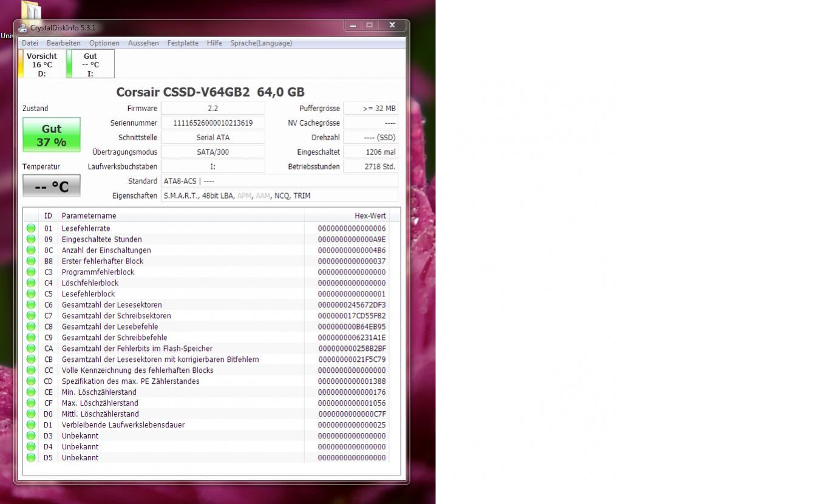Open the Festplatte menu

point(183,43)
